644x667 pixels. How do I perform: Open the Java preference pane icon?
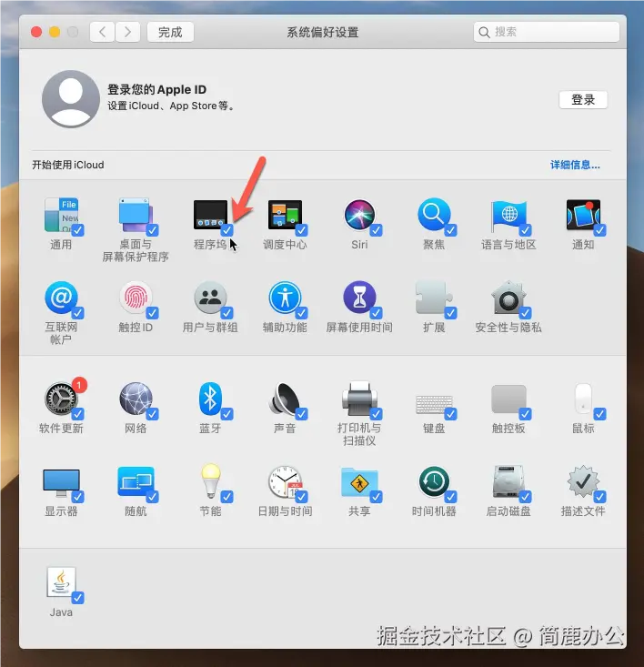[61, 582]
